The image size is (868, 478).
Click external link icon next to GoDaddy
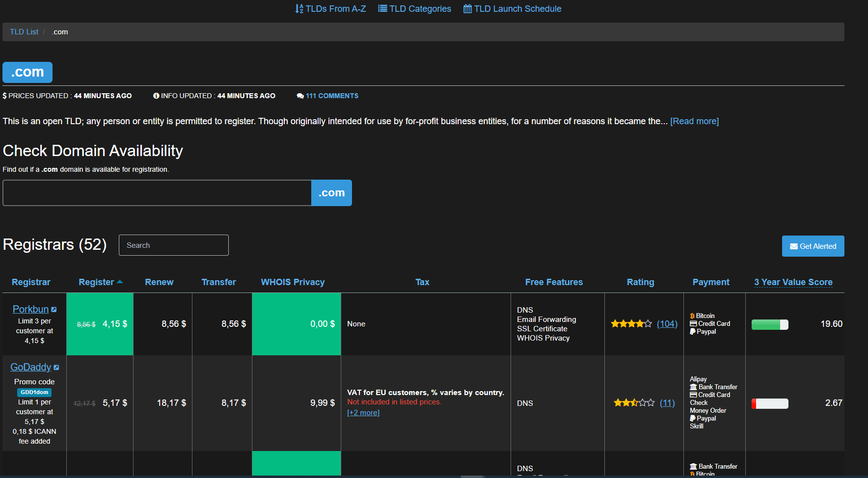click(x=56, y=368)
